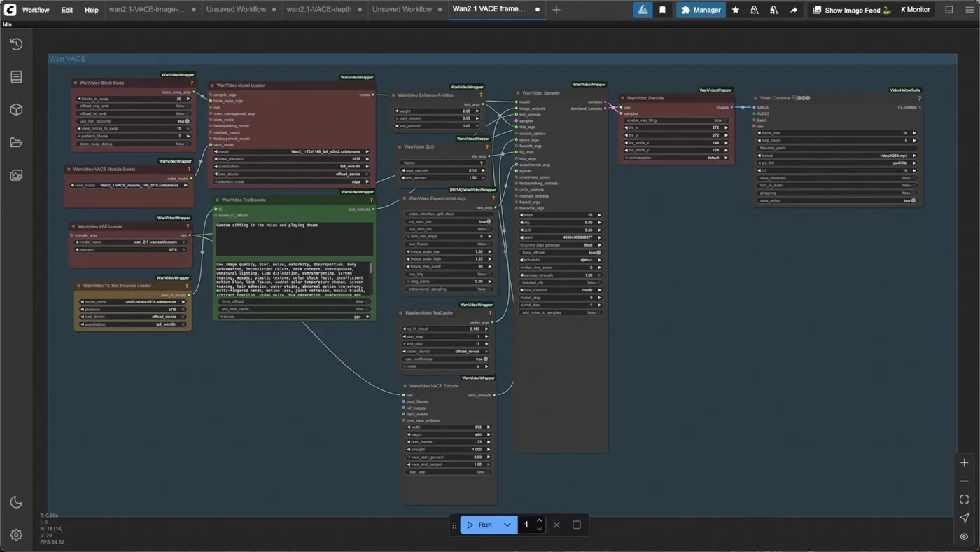The image size is (980, 552).
Task: Open format dropdown in Video Combine node
Action: [x=837, y=156]
